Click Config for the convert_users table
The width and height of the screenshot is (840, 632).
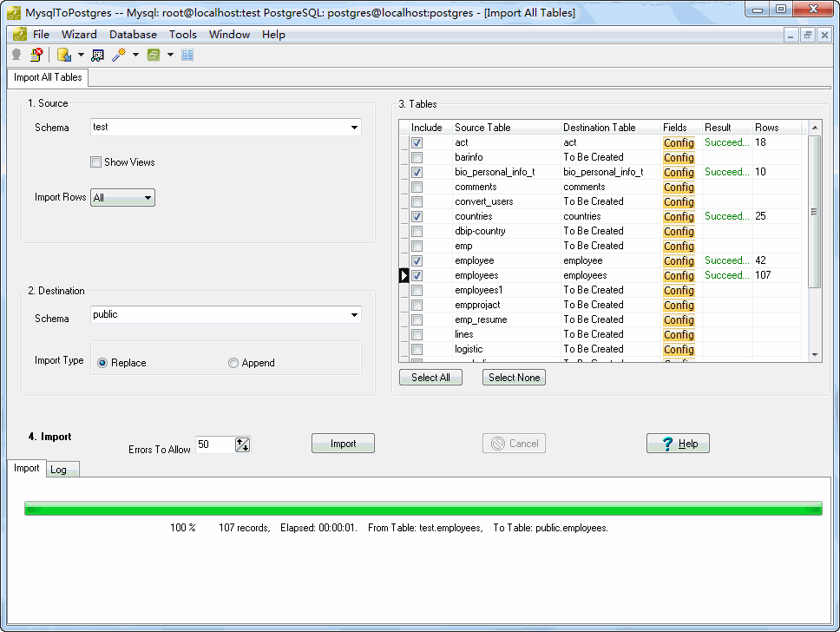point(679,201)
